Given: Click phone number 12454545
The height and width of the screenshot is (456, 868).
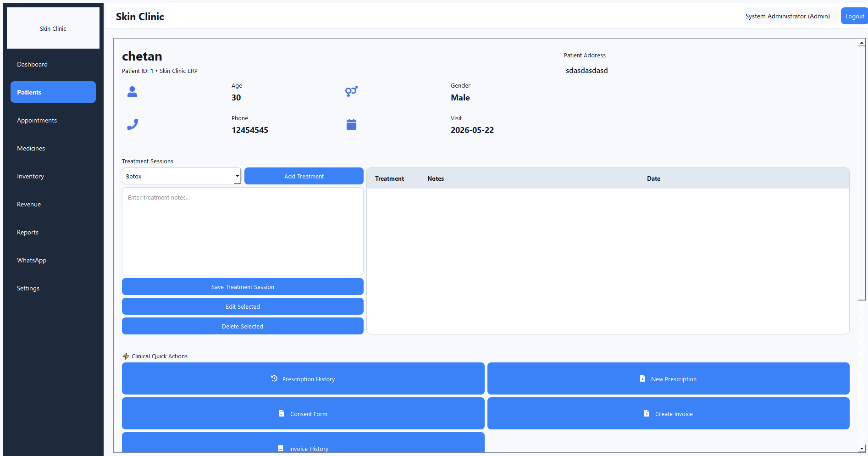Looking at the screenshot, I should 250,130.
